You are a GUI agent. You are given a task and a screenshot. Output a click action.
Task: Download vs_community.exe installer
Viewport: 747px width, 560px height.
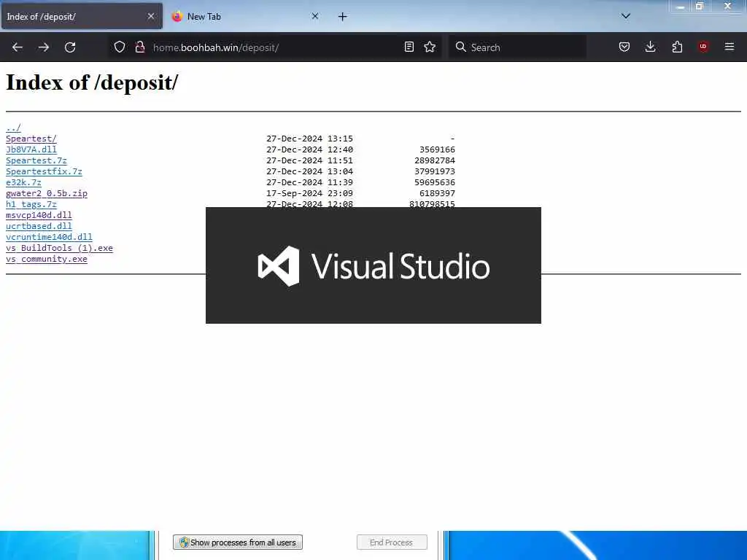[47, 259]
